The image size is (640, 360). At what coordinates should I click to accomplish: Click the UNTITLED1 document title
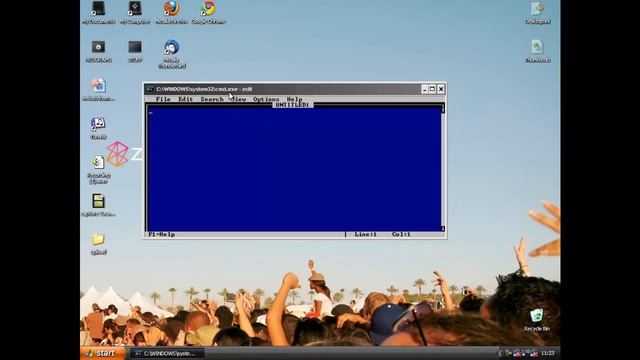(x=293, y=105)
